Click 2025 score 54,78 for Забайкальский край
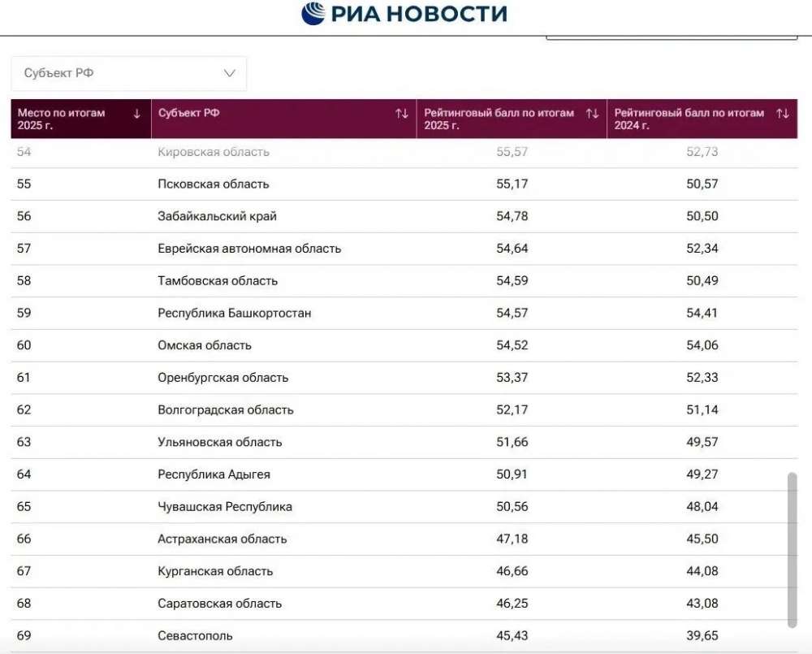This screenshot has height=654, width=812. (x=512, y=216)
